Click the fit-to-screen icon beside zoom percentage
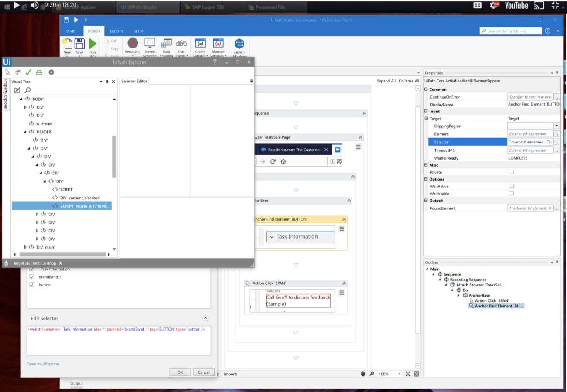Viewport: 567px width, 392px height. click(408, 374)
